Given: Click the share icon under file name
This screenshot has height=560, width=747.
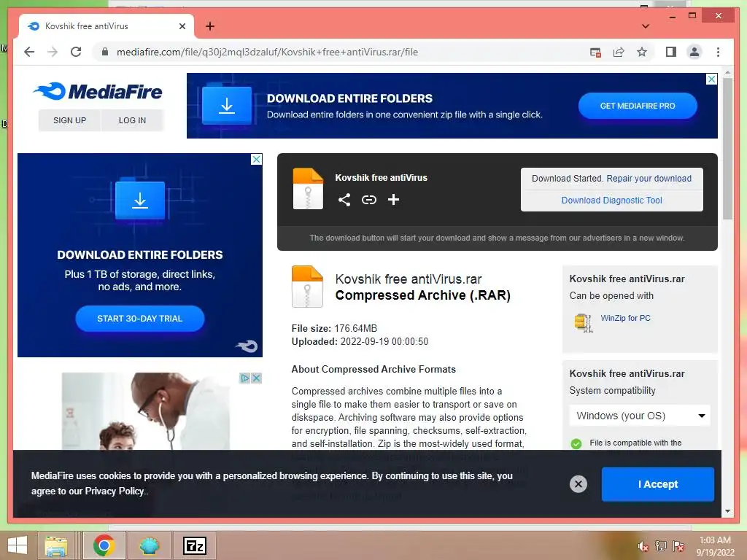Looking at the screenshot, I should coord(344,200).
